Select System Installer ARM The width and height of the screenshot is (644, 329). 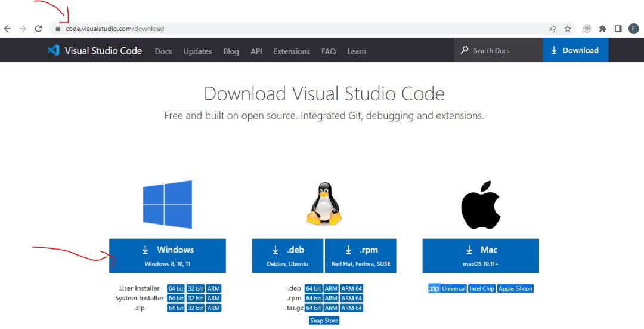(x=213, y=298)
